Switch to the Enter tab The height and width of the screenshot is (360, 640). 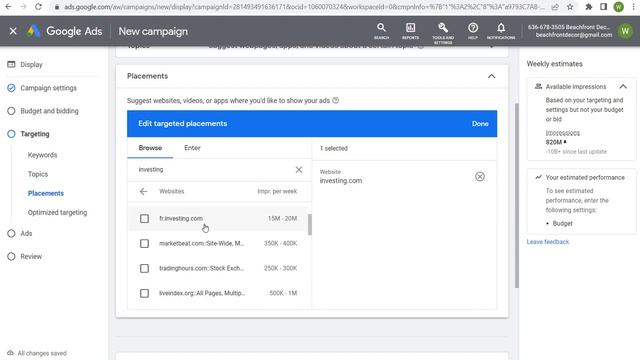pos(192,148)
